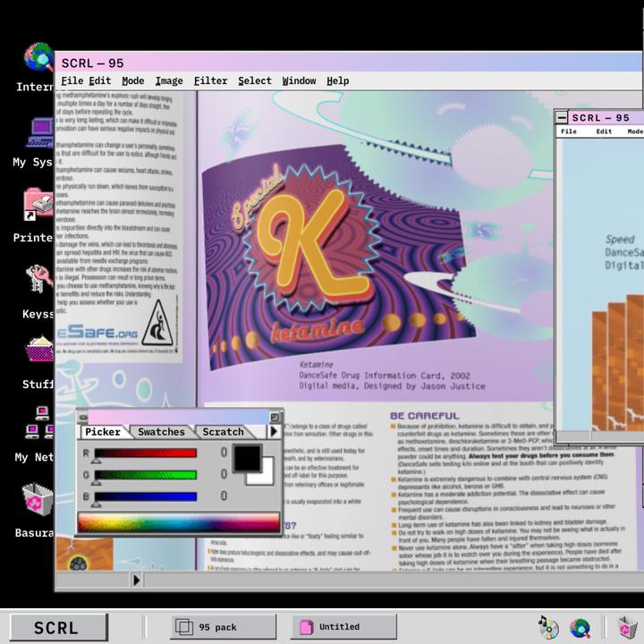Open the Edit menu in main SCRL window

pyautogui.click(x=100, y=80)
